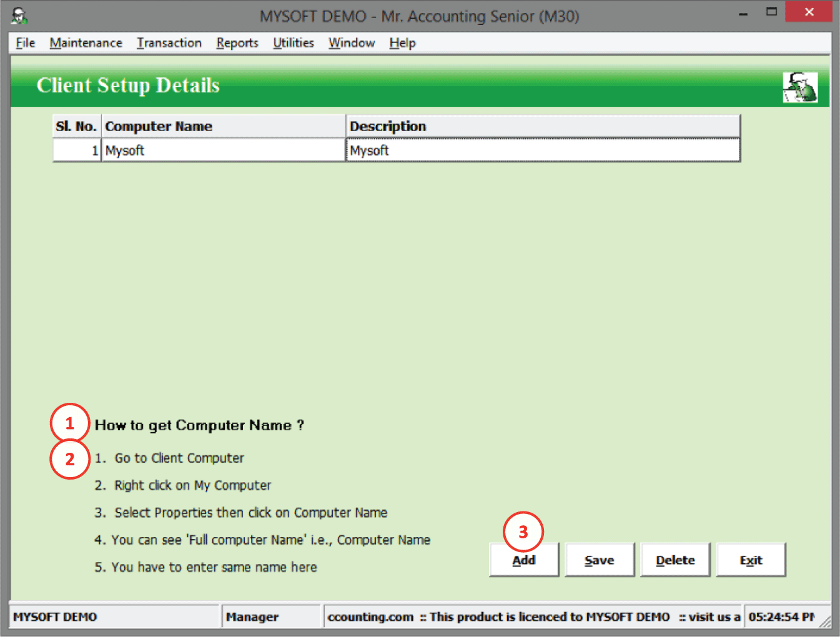The height and width of the screenshot is (637, 840).
Task: Open the Help menu
Action: click(x=402, y=43)
